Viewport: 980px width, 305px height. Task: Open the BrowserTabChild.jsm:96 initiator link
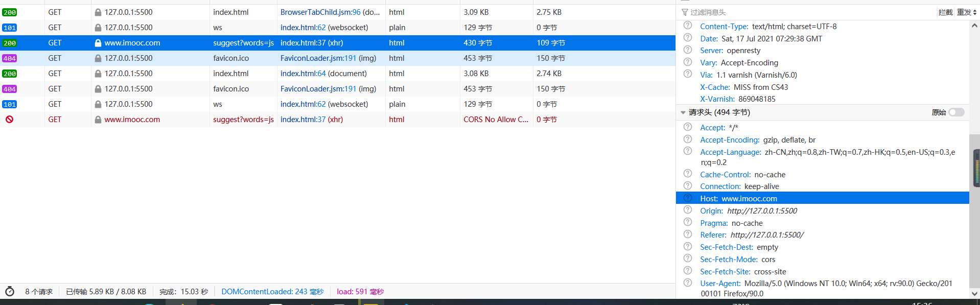pos(320,12)
